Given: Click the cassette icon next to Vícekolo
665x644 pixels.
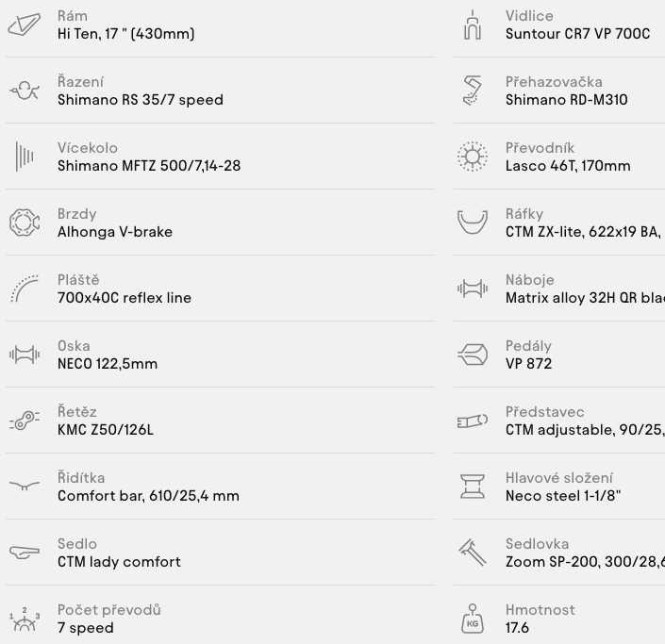Looking at the screenshot, I should [x=25, y=157].
